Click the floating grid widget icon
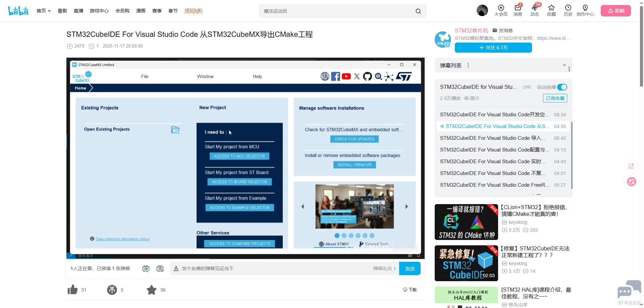Viewport: 644px width, 308px height. pos(631,166)
